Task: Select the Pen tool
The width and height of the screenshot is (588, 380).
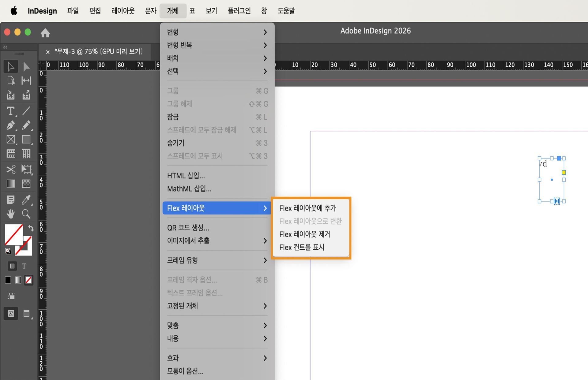Action: point(10,125)
